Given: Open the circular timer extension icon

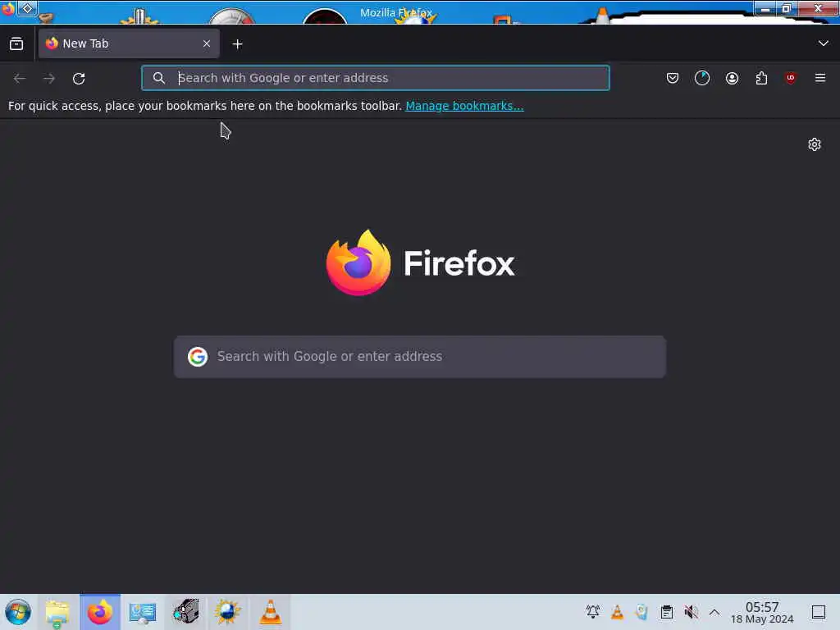Looking at the screenshot, I should pos(702,78).
